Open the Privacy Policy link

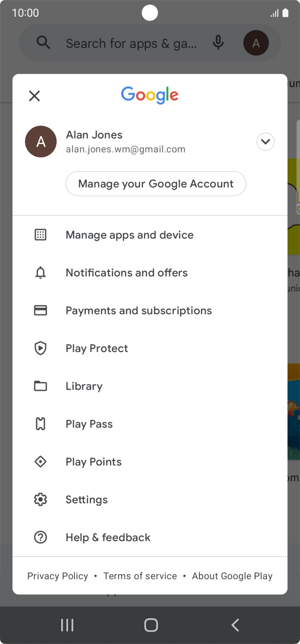[58, 576]
